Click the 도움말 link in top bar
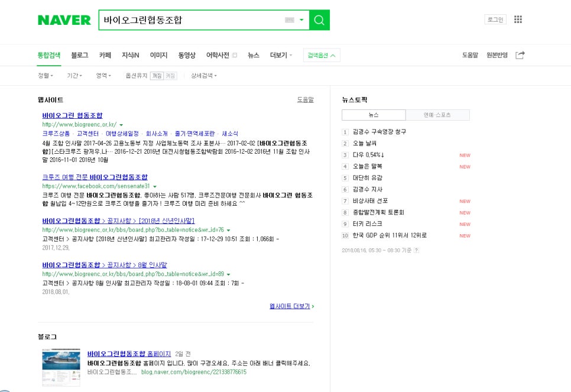Screen dimensions: 571x392 [470, 55]
